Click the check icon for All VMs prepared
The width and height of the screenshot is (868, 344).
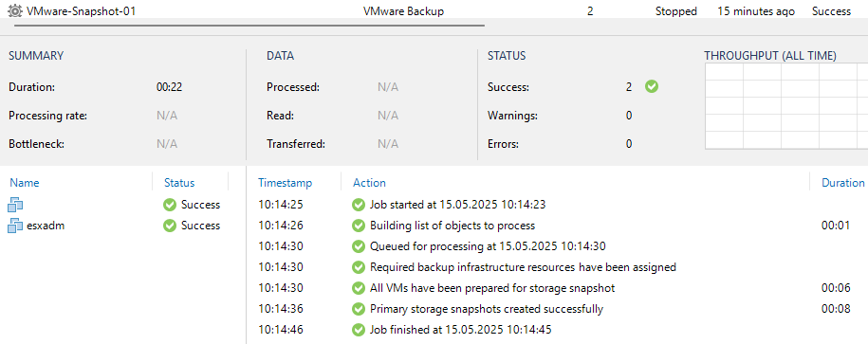[x=359, y=288]
